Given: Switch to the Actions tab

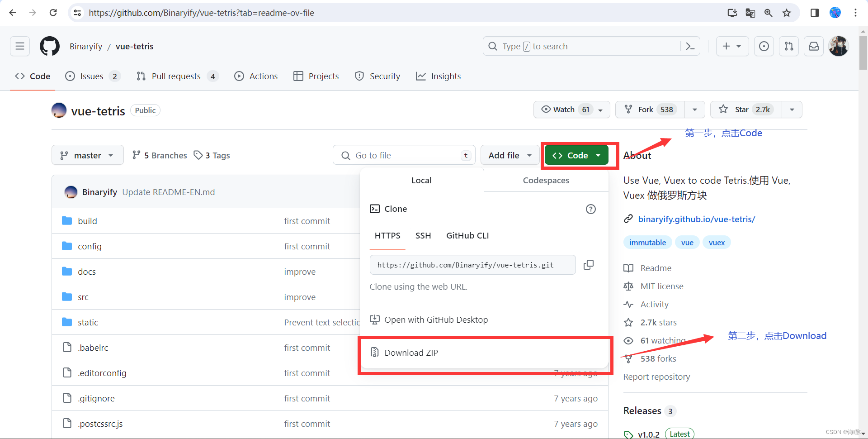Looking at the screenshot, I should [x=256, y=76].
